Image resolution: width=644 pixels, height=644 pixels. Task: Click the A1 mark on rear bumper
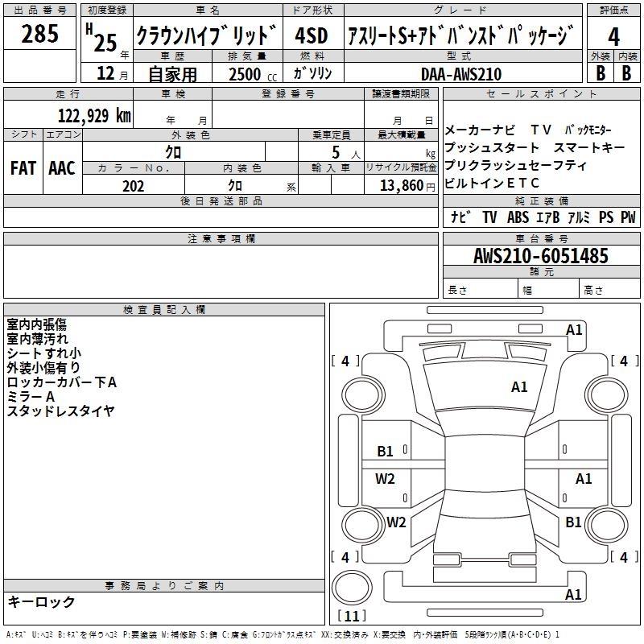click(573, 594)
